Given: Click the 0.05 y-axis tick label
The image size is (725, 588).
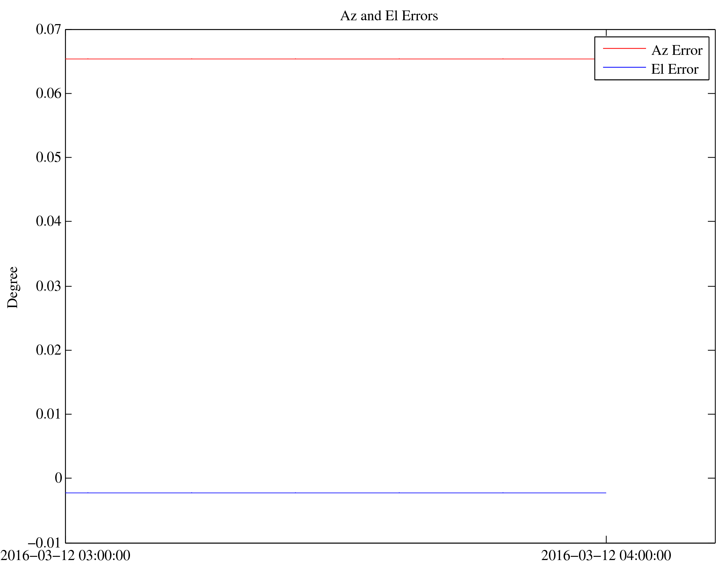Looking at the screenshot, I should (x=48, y=157).
